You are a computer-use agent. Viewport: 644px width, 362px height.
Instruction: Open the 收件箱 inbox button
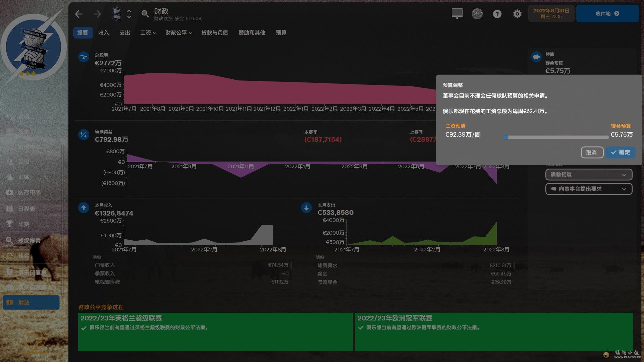click(607, 14)
